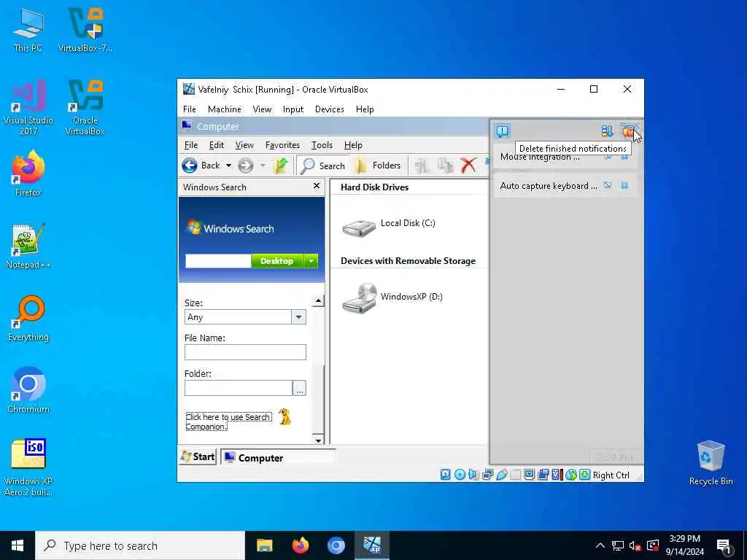Click the XP Start button

pyautogui.click(x=198, y=457)
